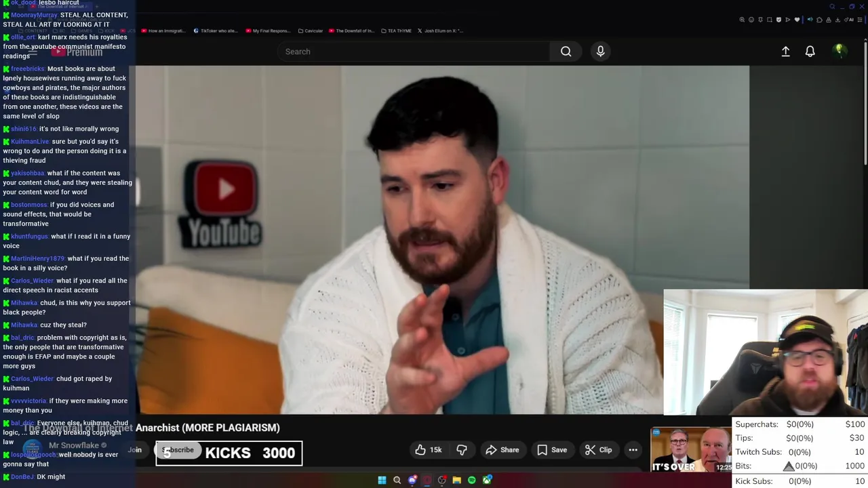Click chat username freebricks

pos(28,69)
